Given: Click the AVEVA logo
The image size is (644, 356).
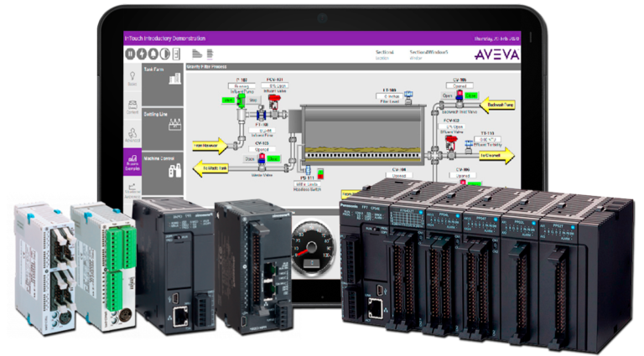Looking at the screenshot, I should point(496,53).
